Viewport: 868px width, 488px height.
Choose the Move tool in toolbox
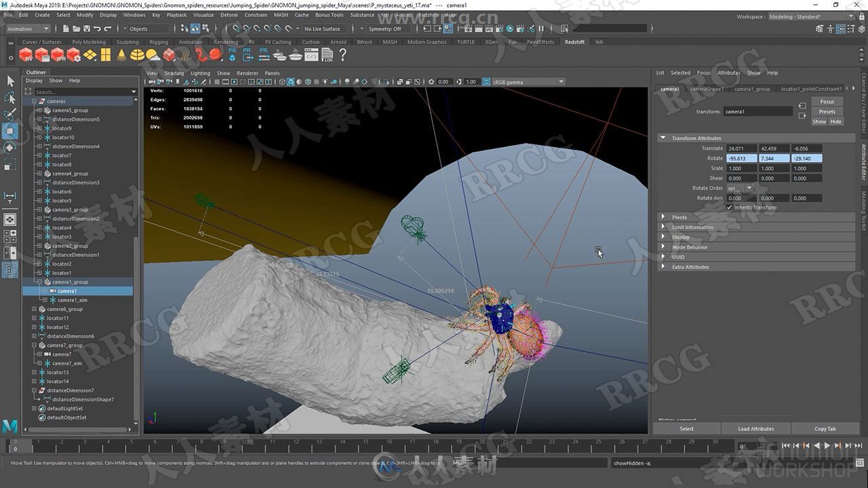click(10, 131)
